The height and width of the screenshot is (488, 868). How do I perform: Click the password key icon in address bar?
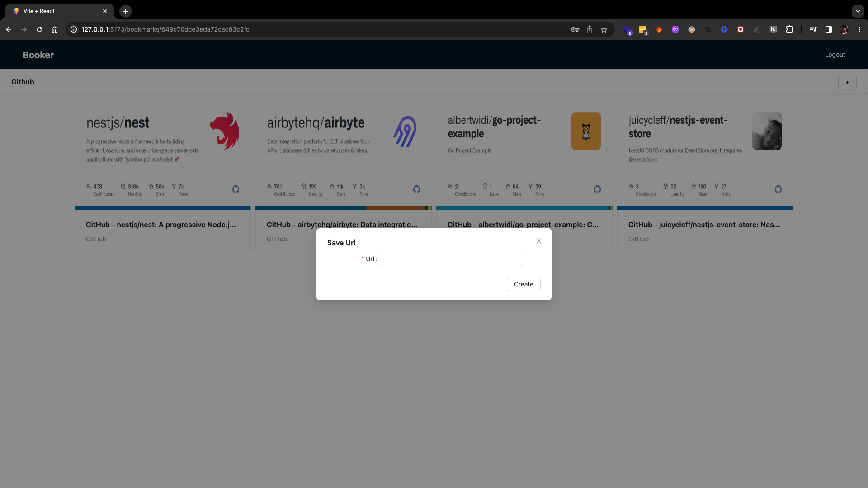(x=575, y=29)
